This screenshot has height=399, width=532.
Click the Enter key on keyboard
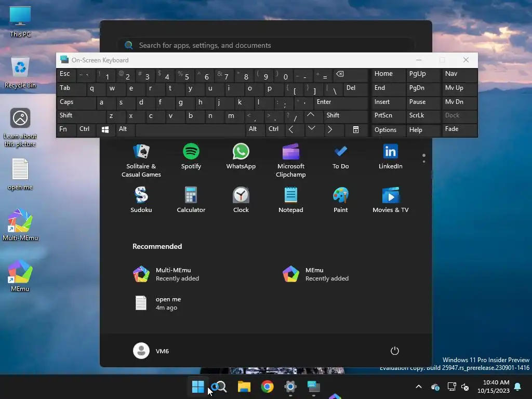341,102
